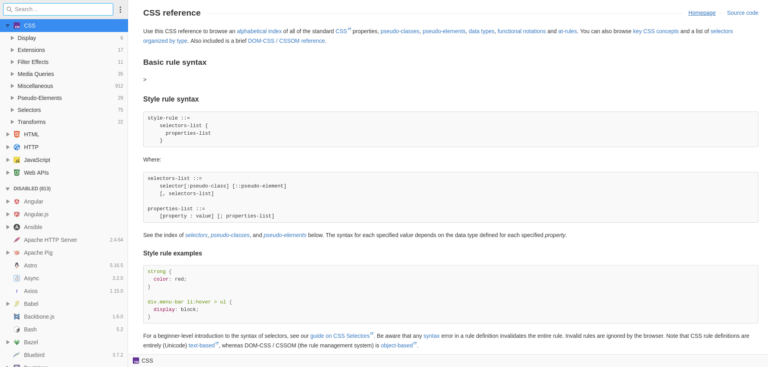Click the Angular.js logo icon
Image resolution: width=768 pixels, height=367 pixels.
pos(17,214)
